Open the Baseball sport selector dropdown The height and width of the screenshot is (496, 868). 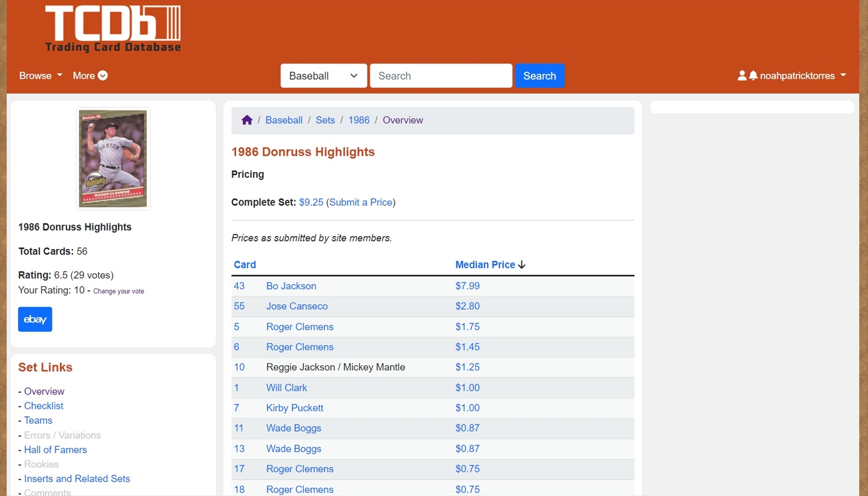pyautogui.click(x=324, y=76)
